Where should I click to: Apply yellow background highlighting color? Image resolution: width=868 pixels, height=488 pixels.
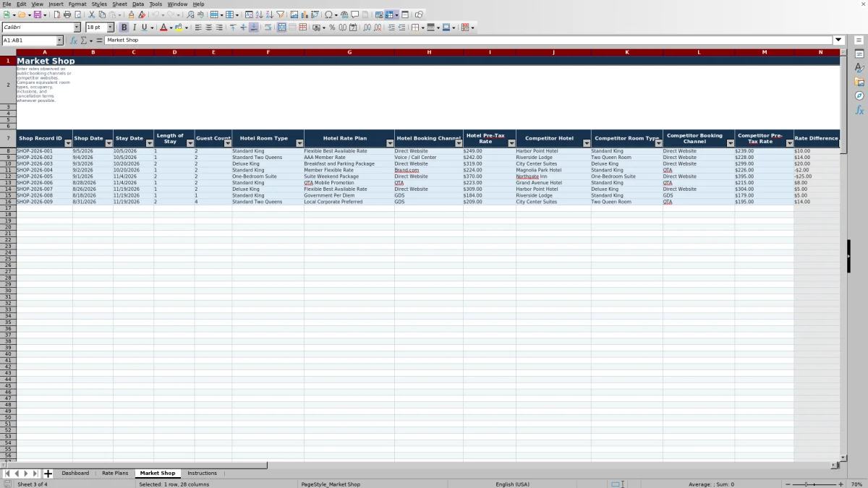point(179,27)
